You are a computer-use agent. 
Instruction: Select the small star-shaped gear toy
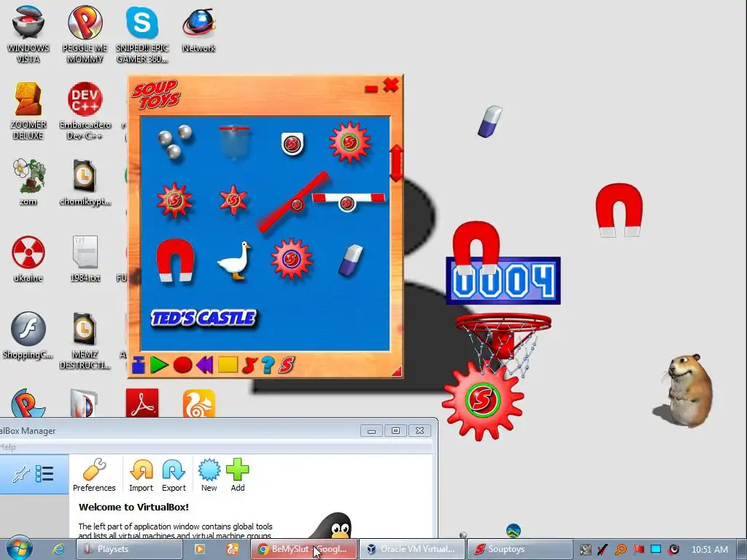point(233,200)
